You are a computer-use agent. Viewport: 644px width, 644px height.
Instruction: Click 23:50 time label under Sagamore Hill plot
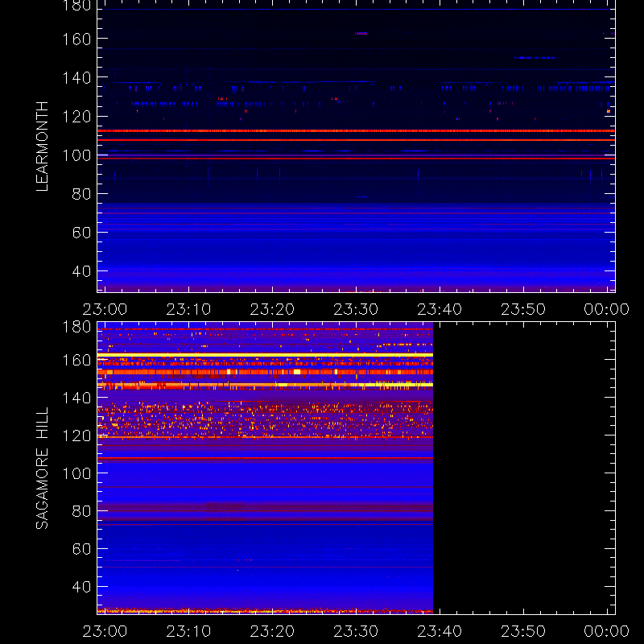click(x=523, y=631)
